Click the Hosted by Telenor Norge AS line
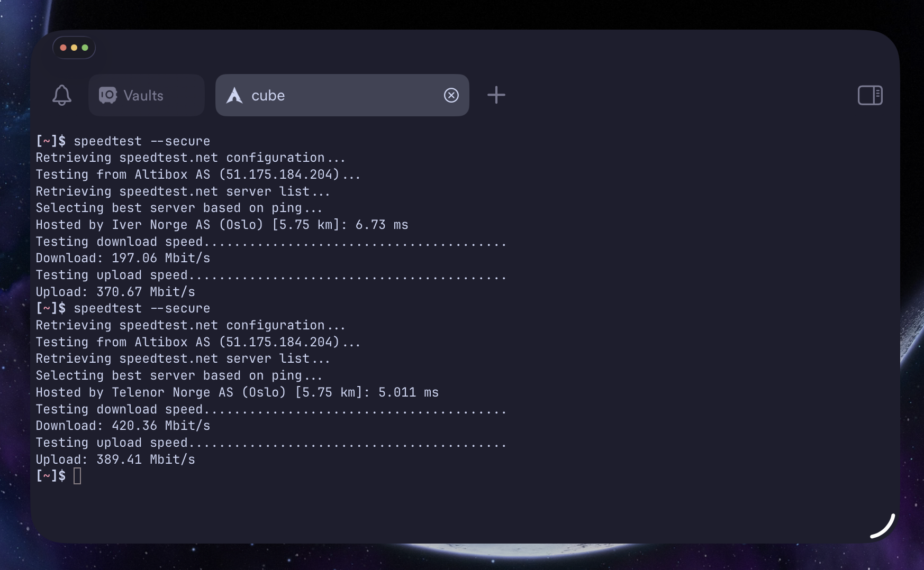 coord(237,392)
